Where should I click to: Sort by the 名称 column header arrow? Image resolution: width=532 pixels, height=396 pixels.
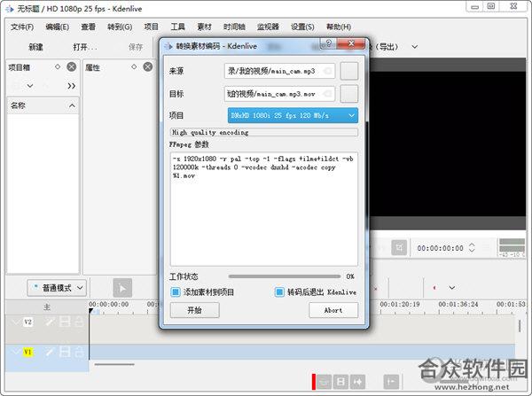tap(72, 105)
